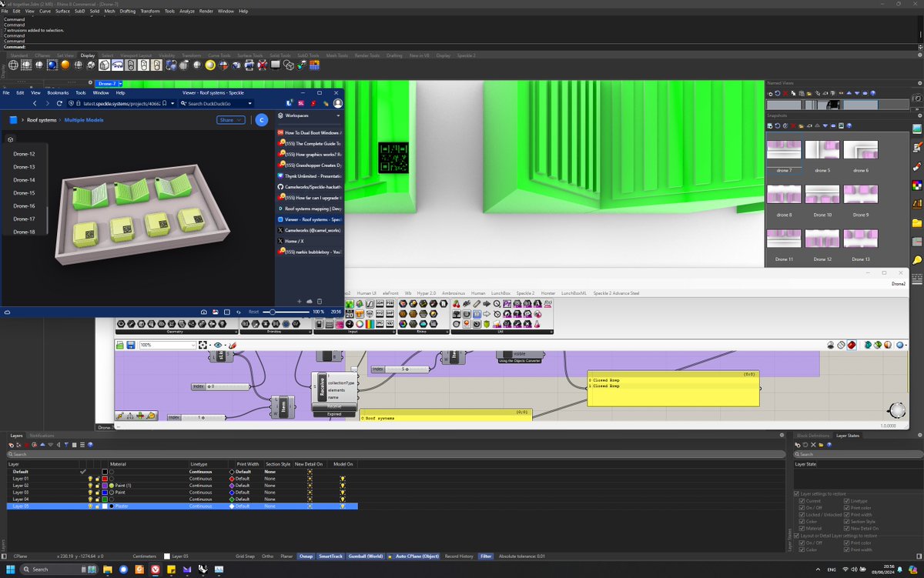
Task: Open the Layer 02 Linetype Continuous dropdown
Action: 201,486
